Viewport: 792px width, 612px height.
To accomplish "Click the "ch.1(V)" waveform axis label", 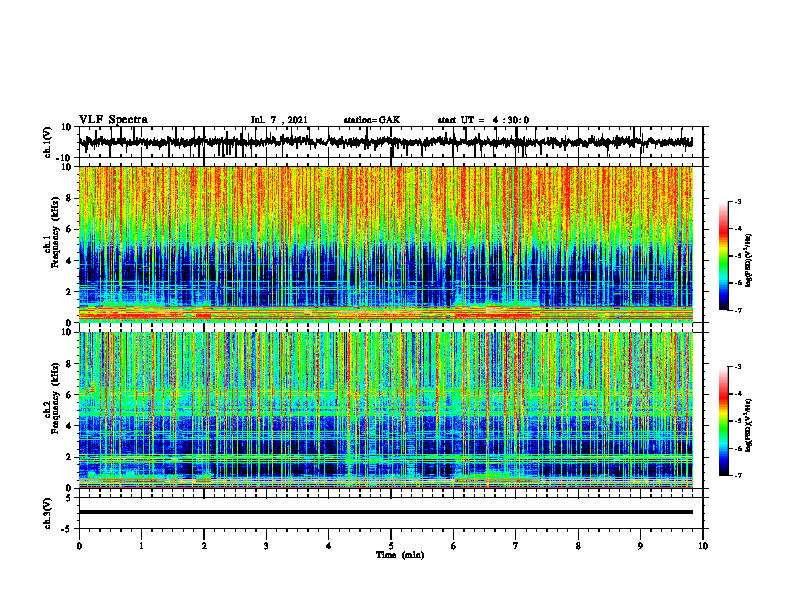I will (x=48, y=142).
